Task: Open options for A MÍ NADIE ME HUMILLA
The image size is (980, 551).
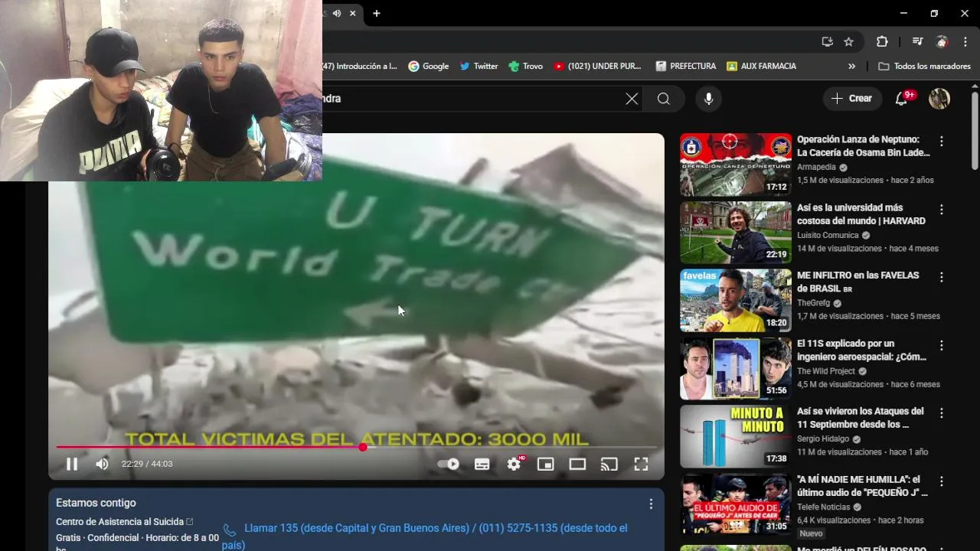Action: (942, 481)
